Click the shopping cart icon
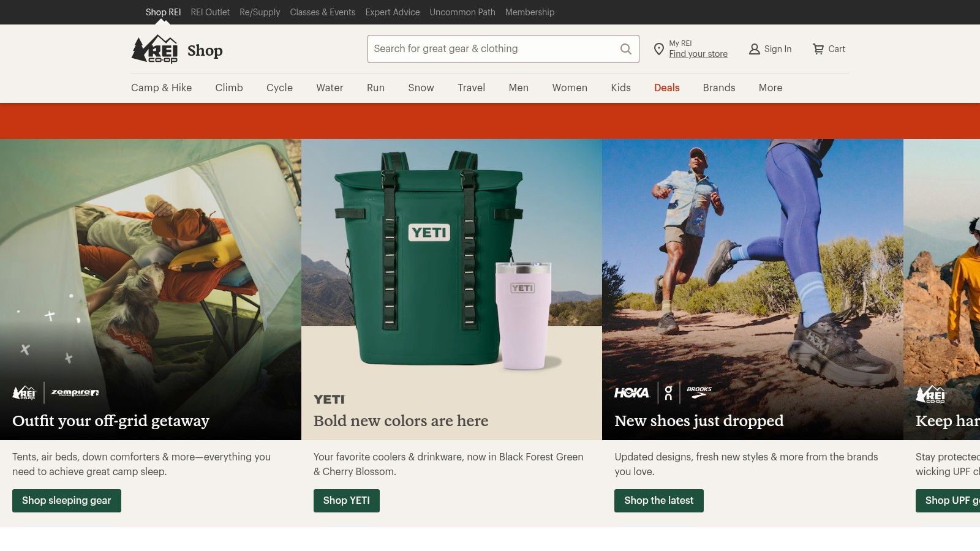 click(x=818, y=49)
